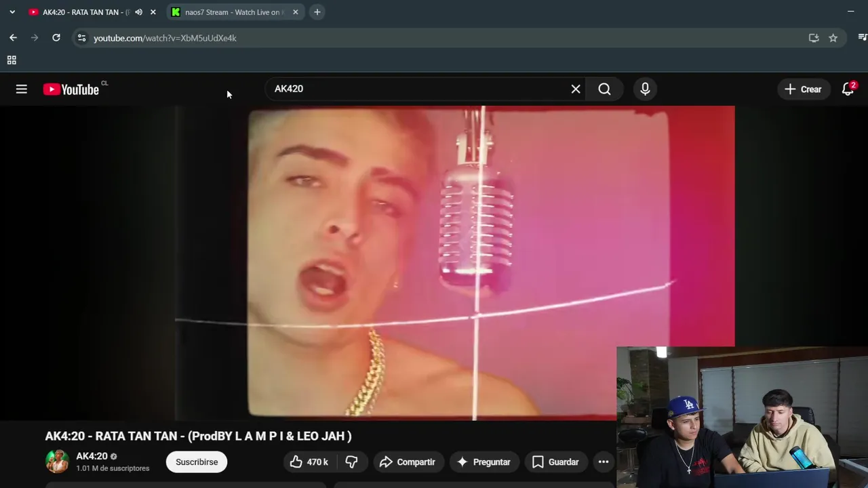Open the apps grid in bookmarks bar
Image resolution: width=868 pixels, height=488 pixels.
point(12,60)
